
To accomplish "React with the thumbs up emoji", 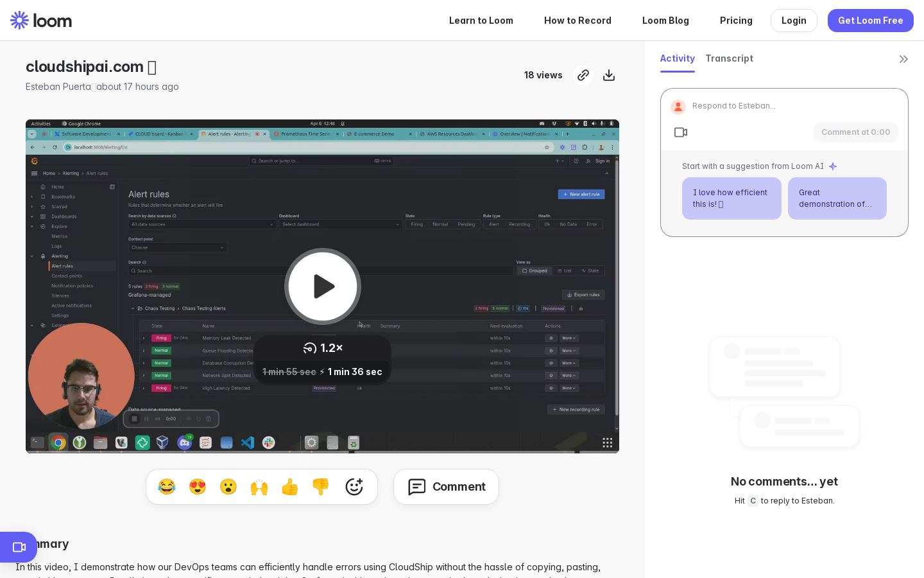I will tap(290, 487).
